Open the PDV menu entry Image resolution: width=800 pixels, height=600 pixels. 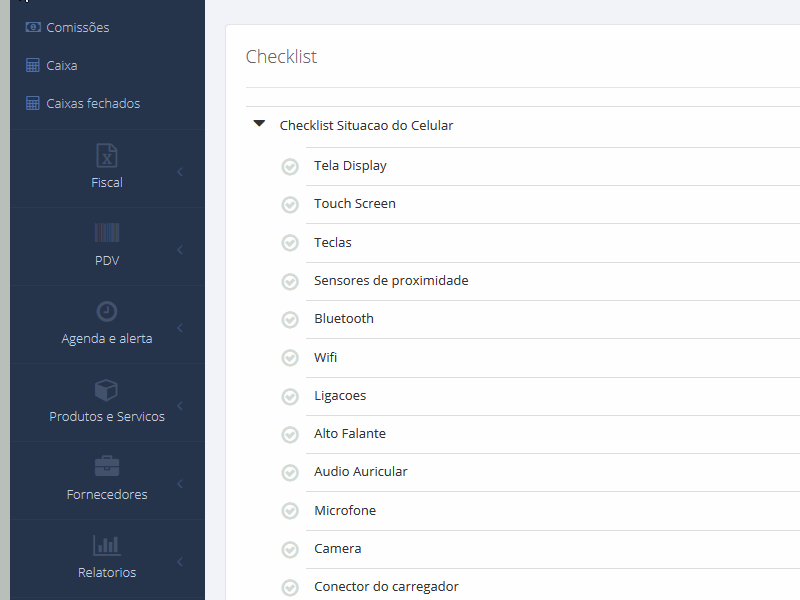tap(106, 260)
